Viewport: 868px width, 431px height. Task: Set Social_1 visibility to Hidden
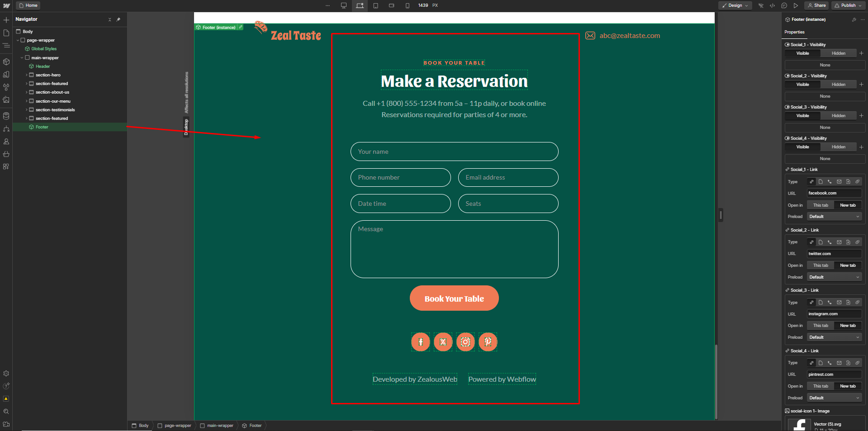pos(838,53)
